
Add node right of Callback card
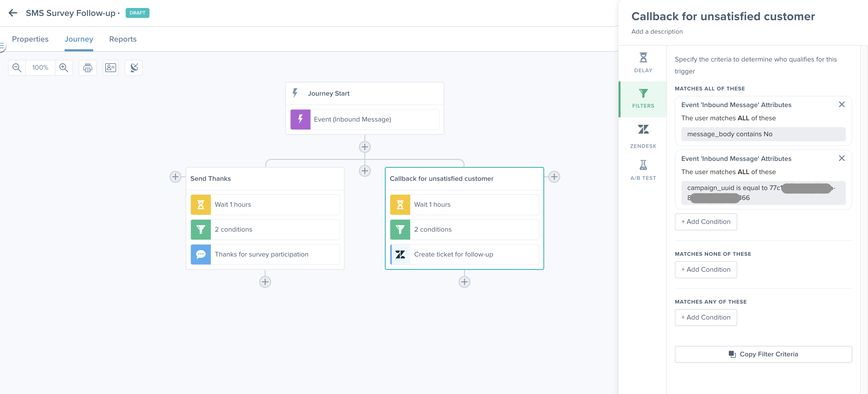point(554,177)
